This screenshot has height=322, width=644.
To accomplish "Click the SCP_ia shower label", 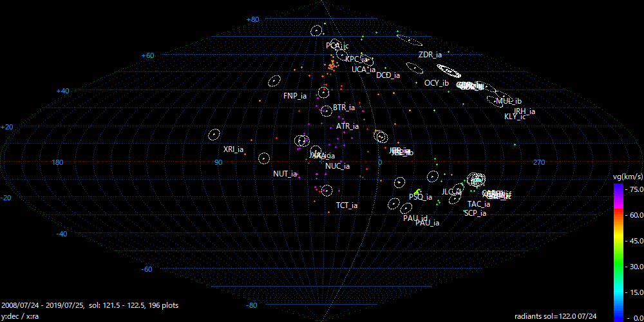I will (x=475, y=213).
